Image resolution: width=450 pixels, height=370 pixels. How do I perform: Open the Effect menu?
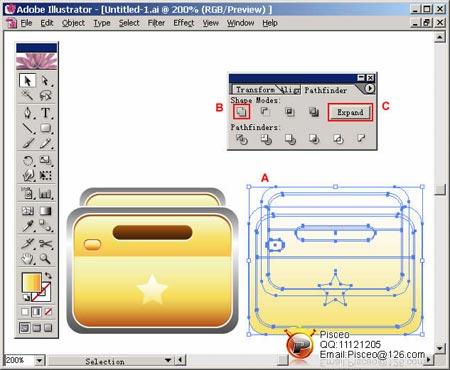pyautogui.click(x=184, y=23)
